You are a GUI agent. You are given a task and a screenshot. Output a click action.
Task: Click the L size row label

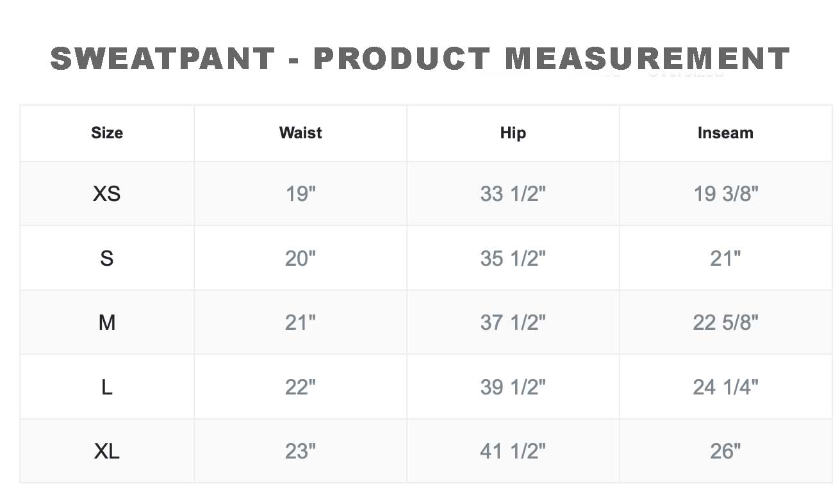[x=107, y=387]
